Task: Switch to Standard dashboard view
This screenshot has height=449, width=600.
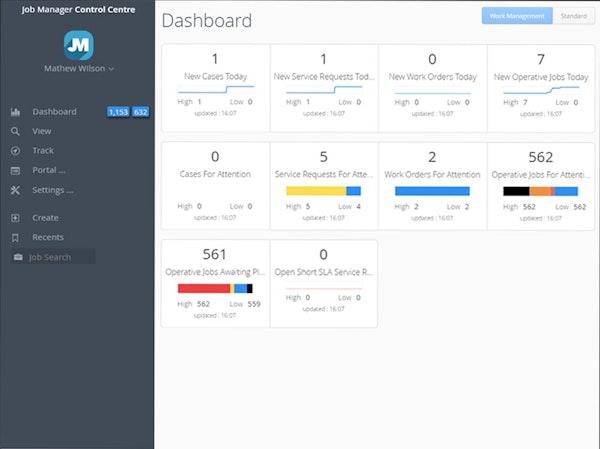Action: point(573,16)
